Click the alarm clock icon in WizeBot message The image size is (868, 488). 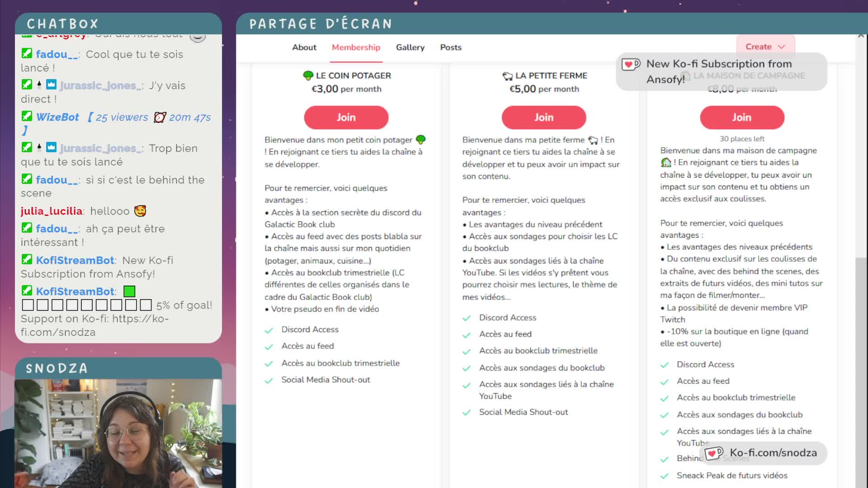160,117
